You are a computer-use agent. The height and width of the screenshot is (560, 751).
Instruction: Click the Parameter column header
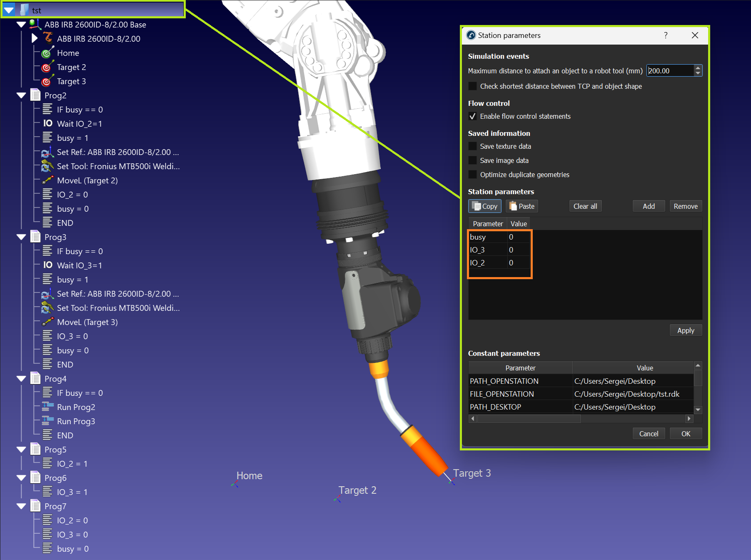click(487, 224)
